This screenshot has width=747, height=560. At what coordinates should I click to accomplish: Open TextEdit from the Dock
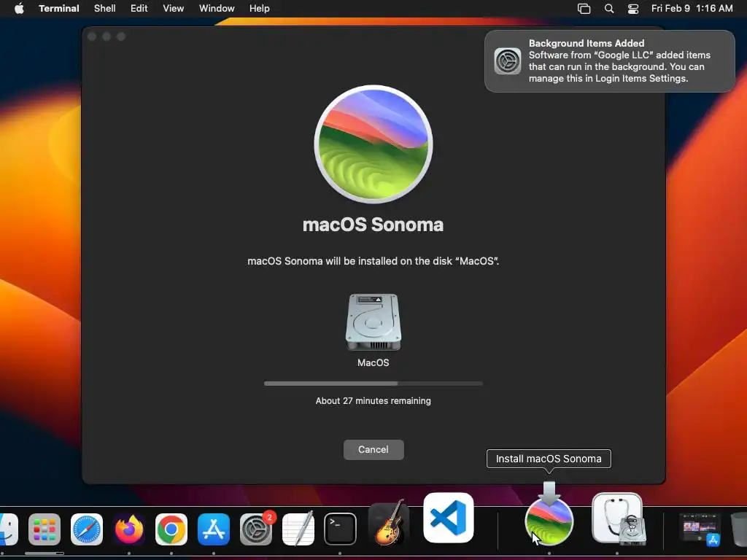coord(298,529)
